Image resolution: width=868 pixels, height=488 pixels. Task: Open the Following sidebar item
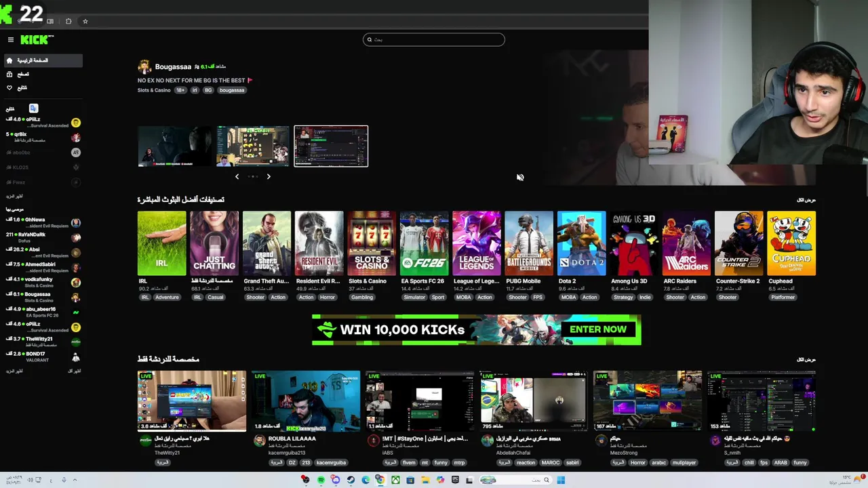(x=42, y=87)
